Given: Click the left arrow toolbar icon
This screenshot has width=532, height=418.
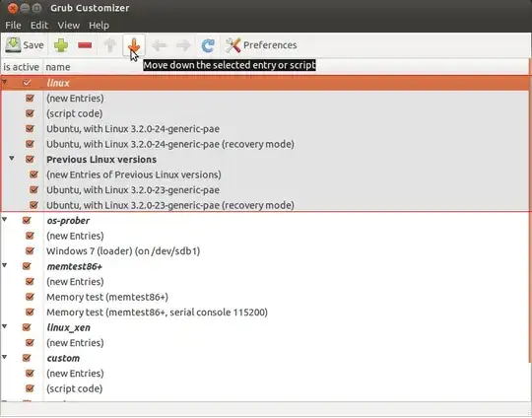Looking at the screenshot, I should 159,45.
